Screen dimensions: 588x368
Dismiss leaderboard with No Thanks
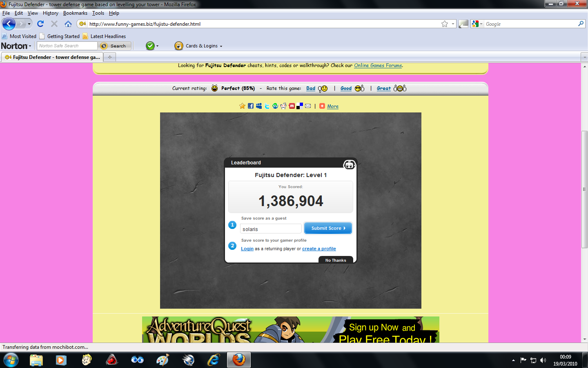tap(336, 260)
